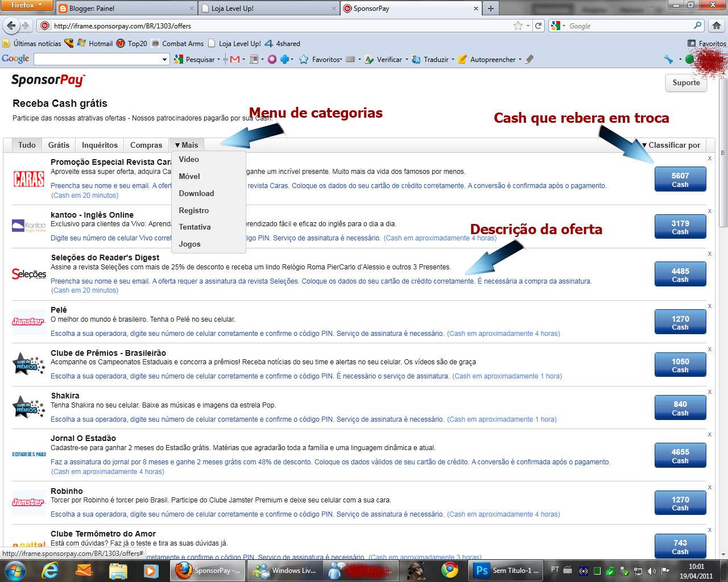
Task: Open new tab with plus button
Action: 490,8
